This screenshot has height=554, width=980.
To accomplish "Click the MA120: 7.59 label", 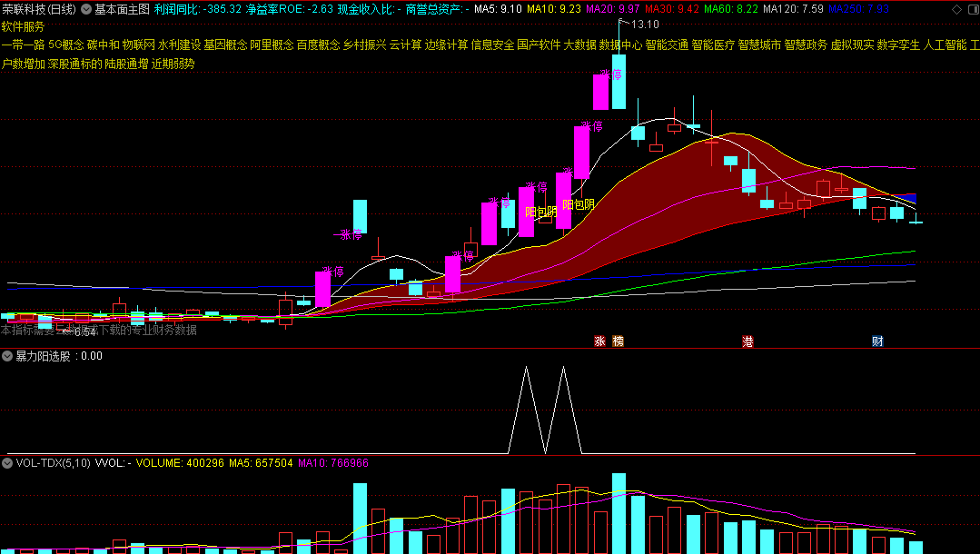I will point(793,9).
